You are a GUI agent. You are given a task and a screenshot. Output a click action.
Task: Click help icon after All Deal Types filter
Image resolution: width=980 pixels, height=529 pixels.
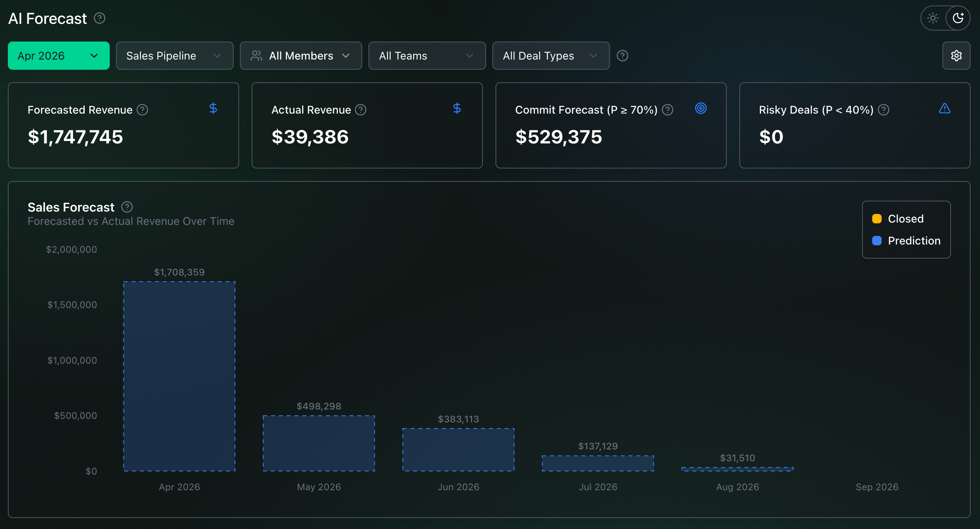pos(622,56)
